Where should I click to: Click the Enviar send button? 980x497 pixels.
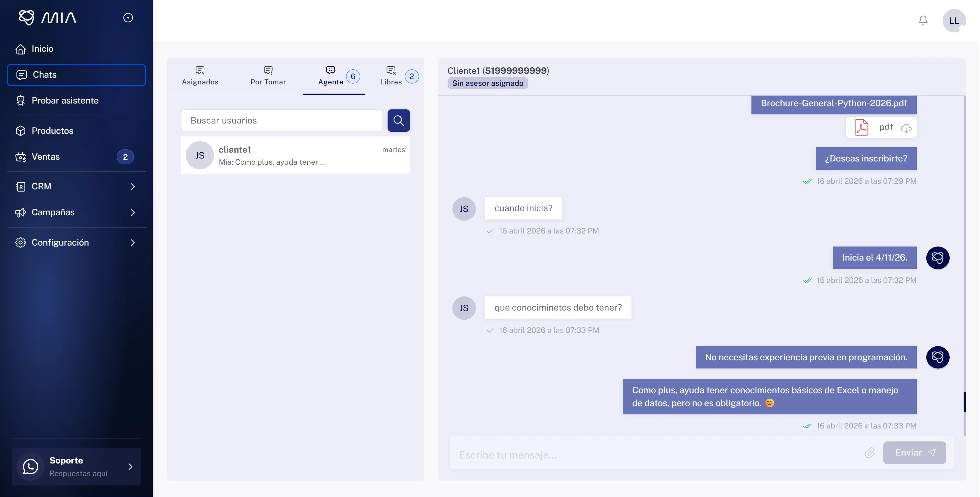[914, 453]
